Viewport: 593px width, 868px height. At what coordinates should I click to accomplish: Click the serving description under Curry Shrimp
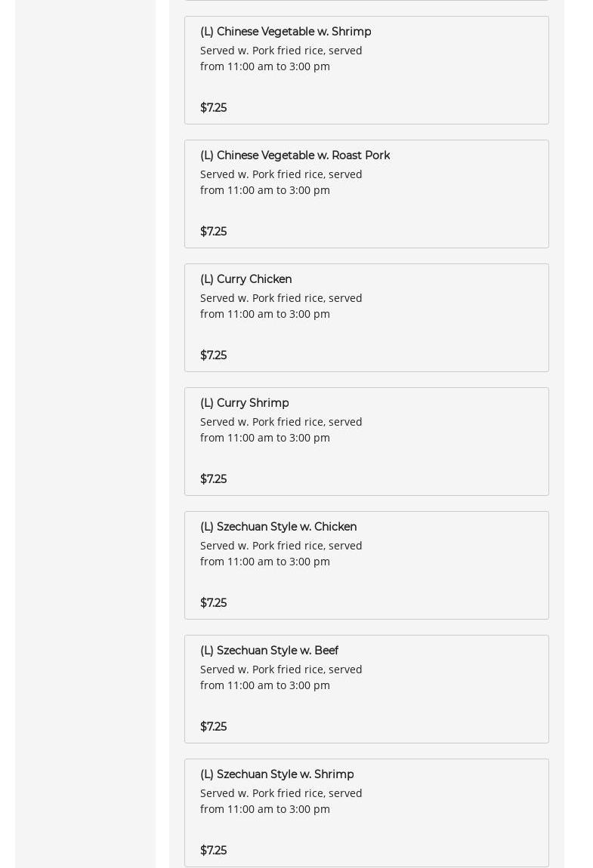280,429
